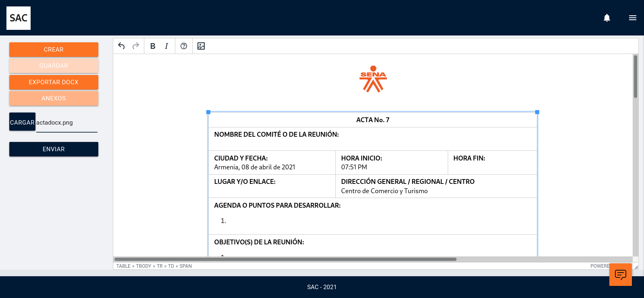This screenshot has width=644, height=298.
Task: Click the 'HORA INICIO:' label
Action: click(361, 158)
